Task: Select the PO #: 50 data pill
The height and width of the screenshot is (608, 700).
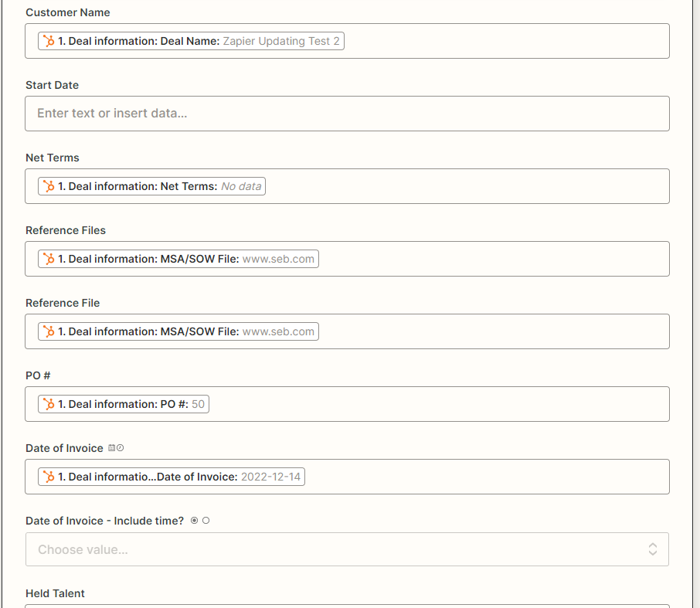Action: pyautogui.click(x=123, y=404)
